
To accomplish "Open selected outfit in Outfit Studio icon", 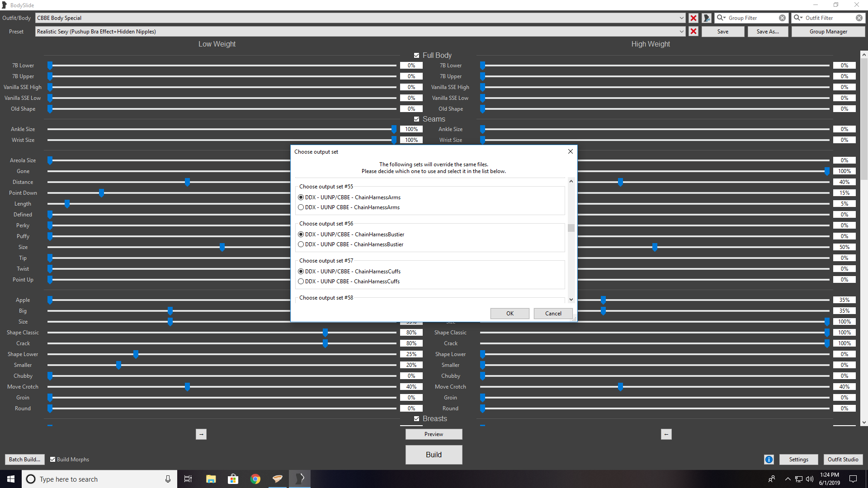I will pos(707,18).
